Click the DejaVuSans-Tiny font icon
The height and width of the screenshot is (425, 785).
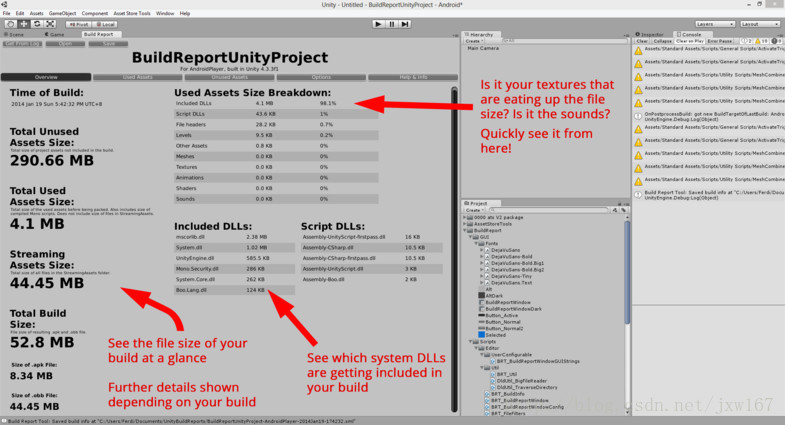(x=487, y=276)
